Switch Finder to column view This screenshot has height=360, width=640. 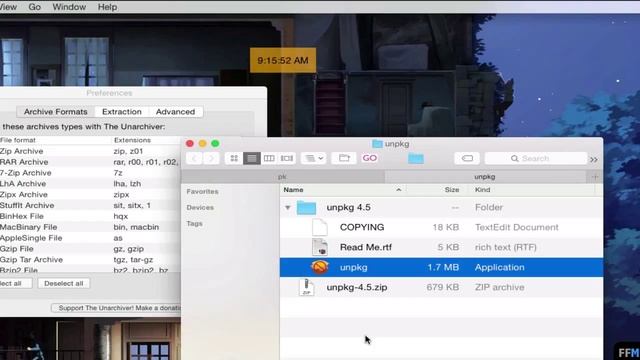(269, 158)
